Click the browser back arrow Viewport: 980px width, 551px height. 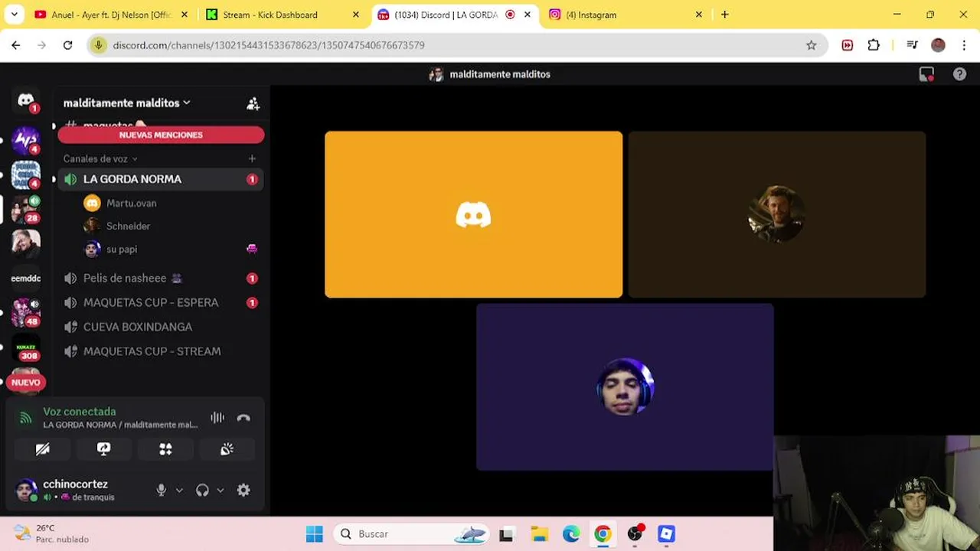pos(16,45)
